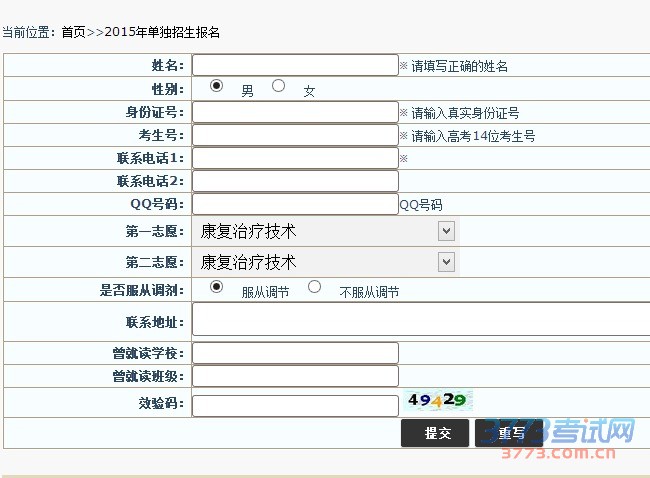This screenshot has width=650, height=478.
Task: Click the 联系电话1 phone input
Action: (295, 158)
